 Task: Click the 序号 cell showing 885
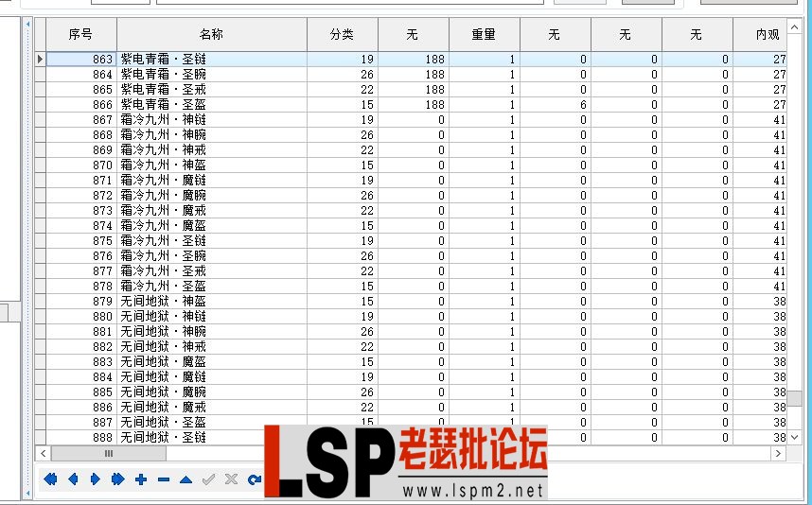click(x=81, y=392)
